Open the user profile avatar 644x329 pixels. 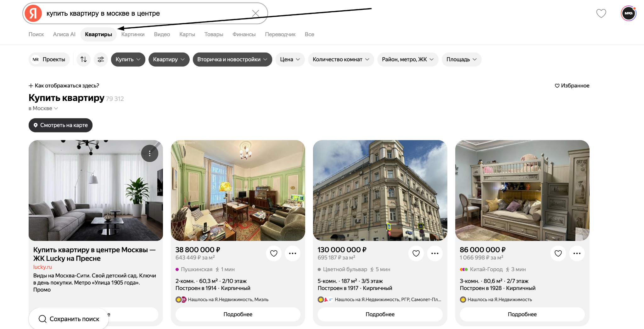629,13
